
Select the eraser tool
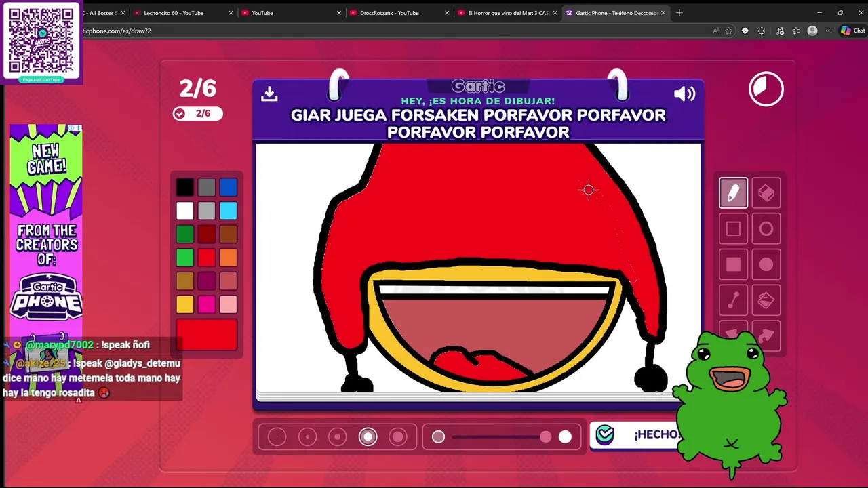tap(766, 193)
